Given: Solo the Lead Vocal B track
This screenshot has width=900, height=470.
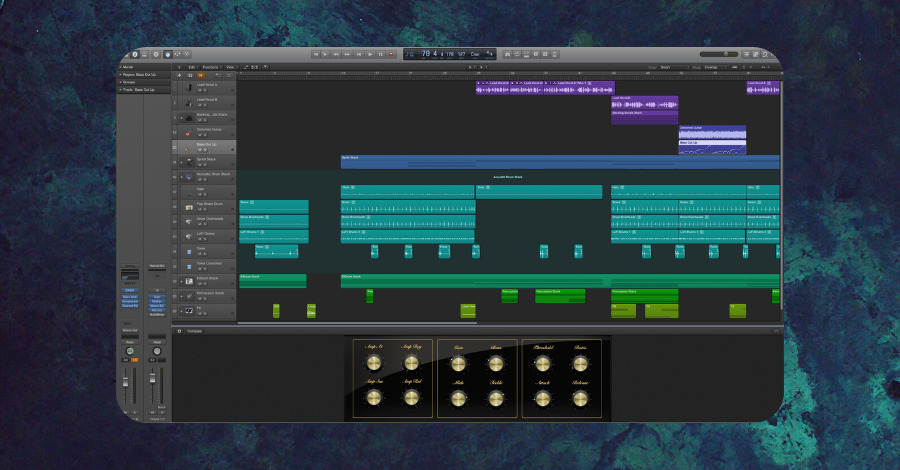Looking at the screenshot, I should pos(205,105).
